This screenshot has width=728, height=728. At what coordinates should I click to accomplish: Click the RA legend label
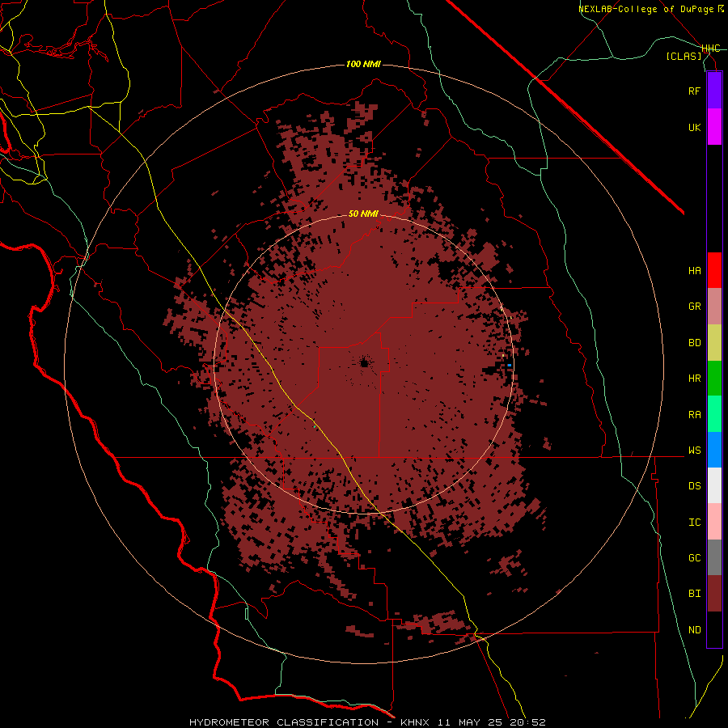[x=694, y=415]
